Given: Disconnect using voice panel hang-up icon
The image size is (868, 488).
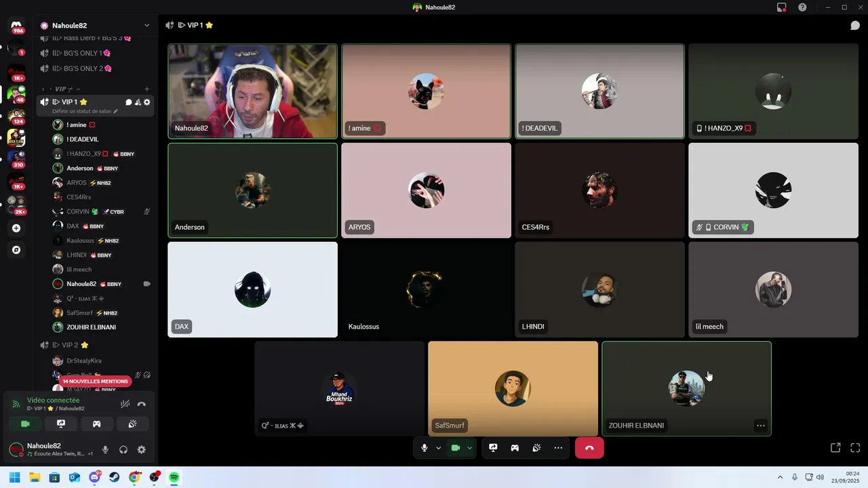Looking at the screenshot, I should [x=141, y=404].
